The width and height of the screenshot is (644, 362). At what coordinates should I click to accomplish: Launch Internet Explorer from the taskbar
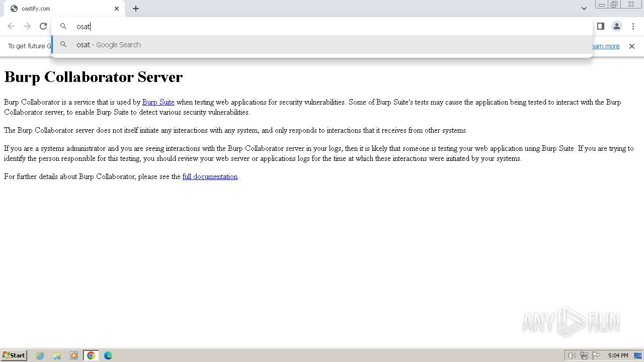pyautogui.click(x=40, y=355)
